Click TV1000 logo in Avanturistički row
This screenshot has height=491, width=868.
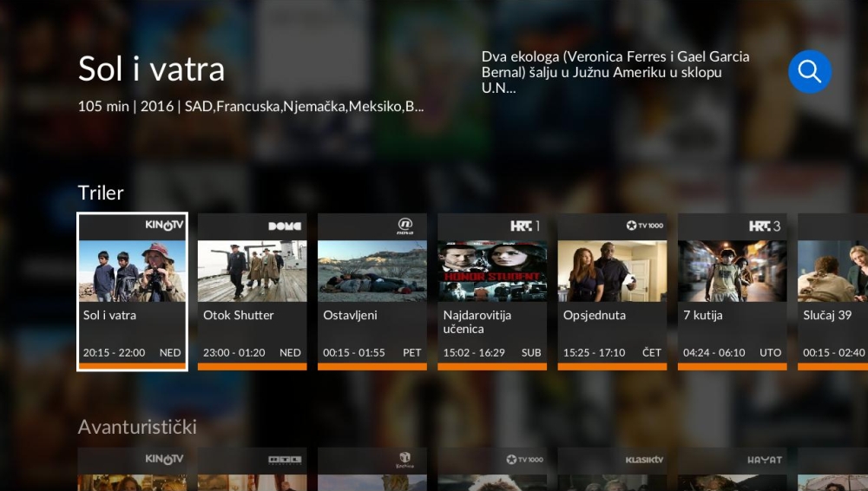pos(524,460)
